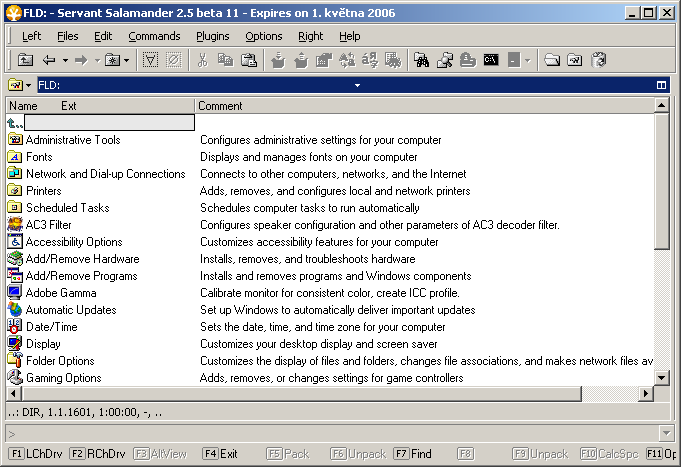Open the Commands menu

coord(154,36)
